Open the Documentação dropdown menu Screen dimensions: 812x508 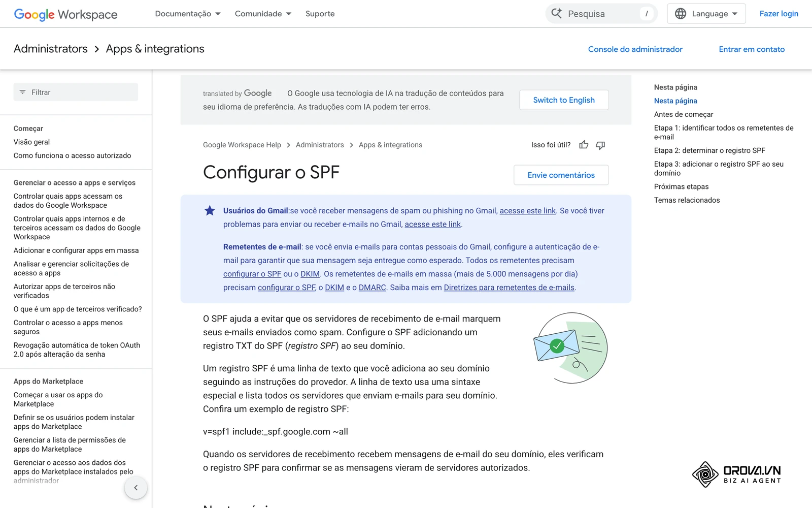[188, 14]
